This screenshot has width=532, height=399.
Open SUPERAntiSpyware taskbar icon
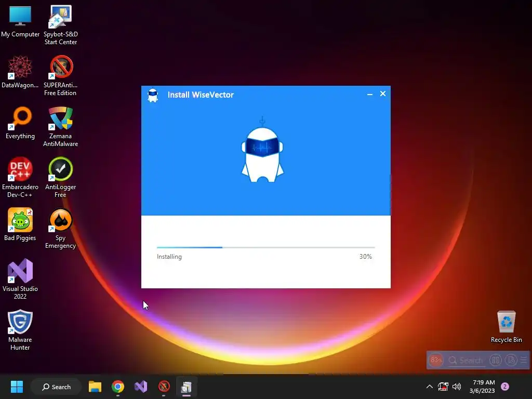coord(164,387)
